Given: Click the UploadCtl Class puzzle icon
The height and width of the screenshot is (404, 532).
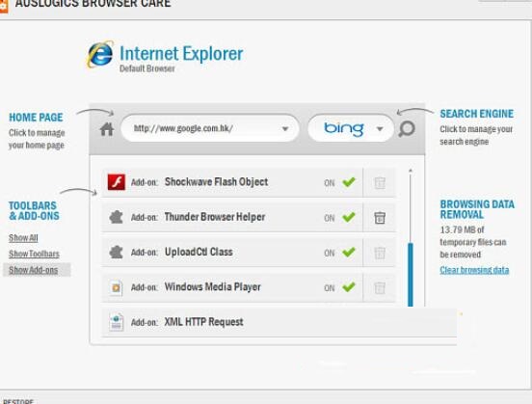Looking at the screenshot, I should tap(116, 253).
